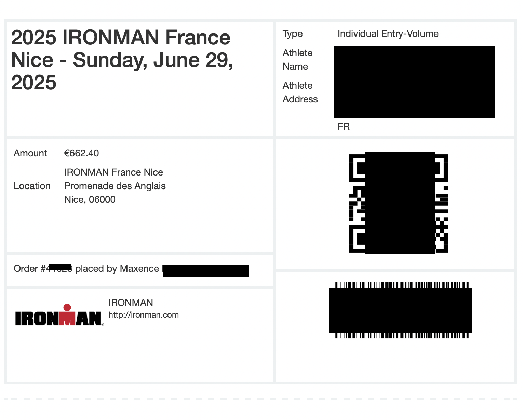Screen dimensions: 523x420
Task: Click the FR country code
Action: pos(344,126)
